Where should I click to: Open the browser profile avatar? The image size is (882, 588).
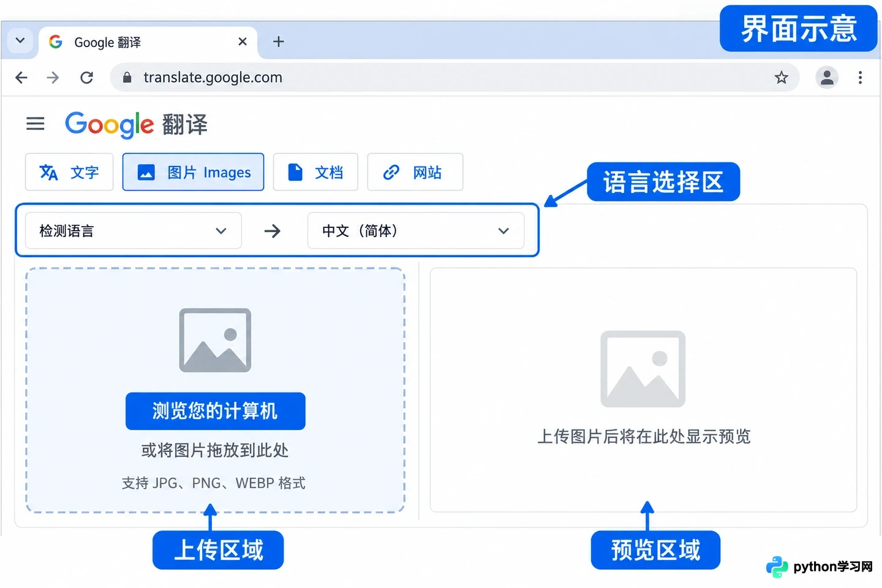click(x=827, y=77)
